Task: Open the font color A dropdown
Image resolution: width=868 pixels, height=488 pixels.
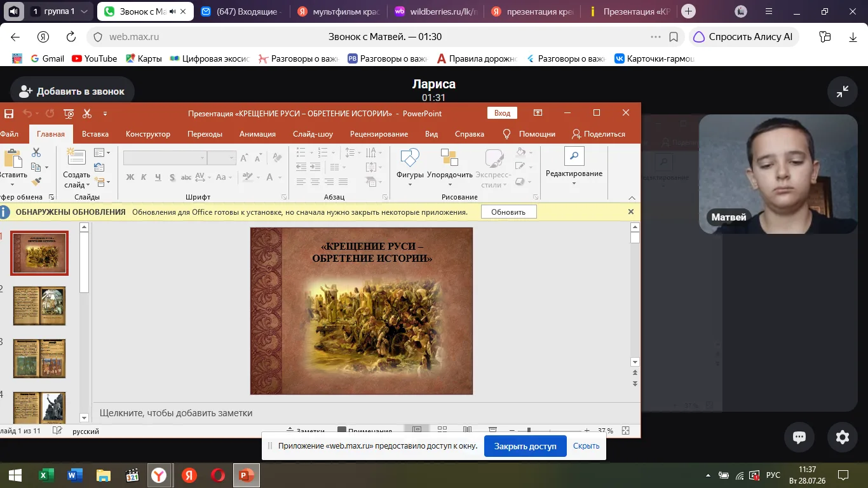Action: (x=273, y=178)
